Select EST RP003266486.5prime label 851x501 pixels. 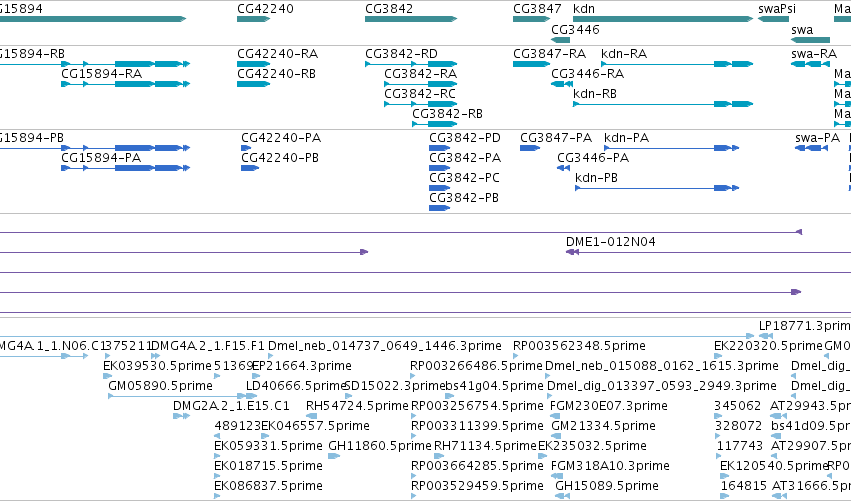pyautogui.click(x=476, y=366)
